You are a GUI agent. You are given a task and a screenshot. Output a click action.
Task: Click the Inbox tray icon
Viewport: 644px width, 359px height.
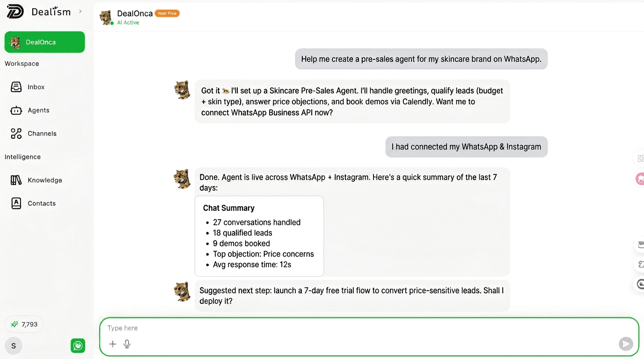pyautogui.click(x=16, y=87)
